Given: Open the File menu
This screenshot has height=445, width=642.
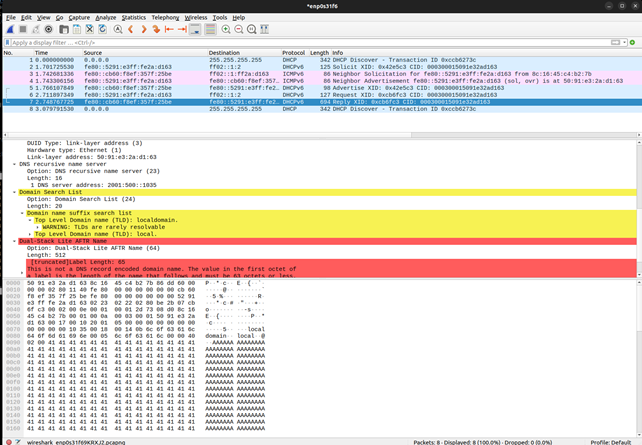Looking at the screenshot, I should pyautogui.click(x=11, y=18).
